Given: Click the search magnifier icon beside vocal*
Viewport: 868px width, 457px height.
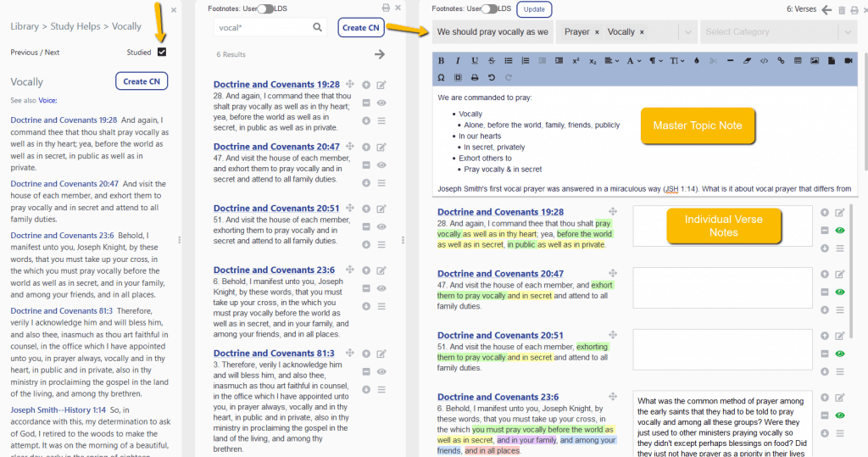Looking at the screenshot, I should click(318, 28).
